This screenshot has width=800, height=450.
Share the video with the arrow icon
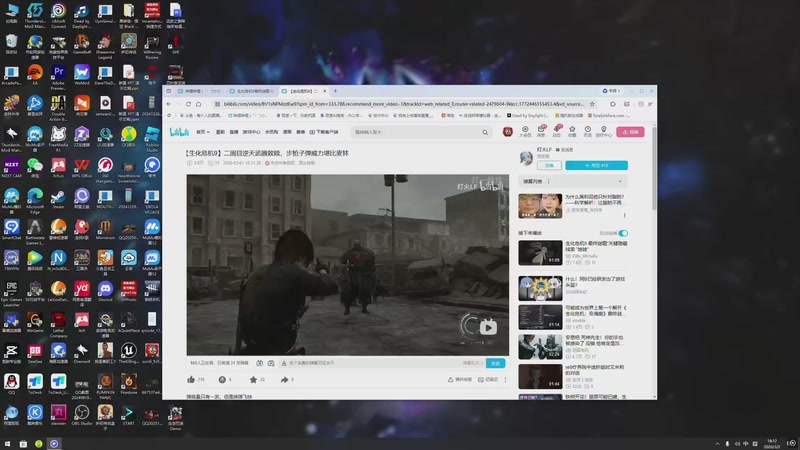[284, 380]
